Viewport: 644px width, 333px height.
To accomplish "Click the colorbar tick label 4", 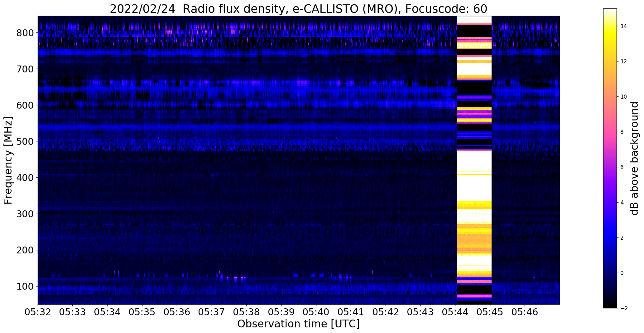I will [x=622, y=203].
